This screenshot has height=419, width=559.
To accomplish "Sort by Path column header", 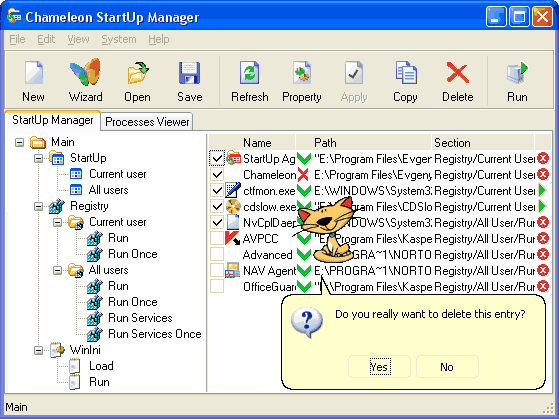I will (x=364, y=143).
